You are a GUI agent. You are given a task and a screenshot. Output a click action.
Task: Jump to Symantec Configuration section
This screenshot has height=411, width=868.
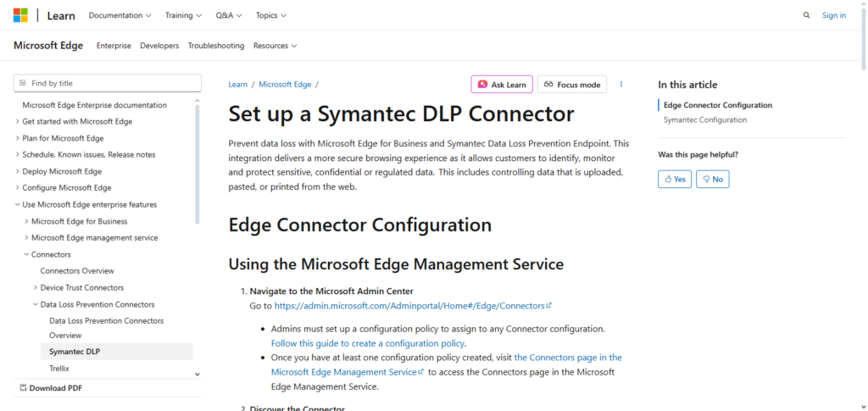click(704, 119)
